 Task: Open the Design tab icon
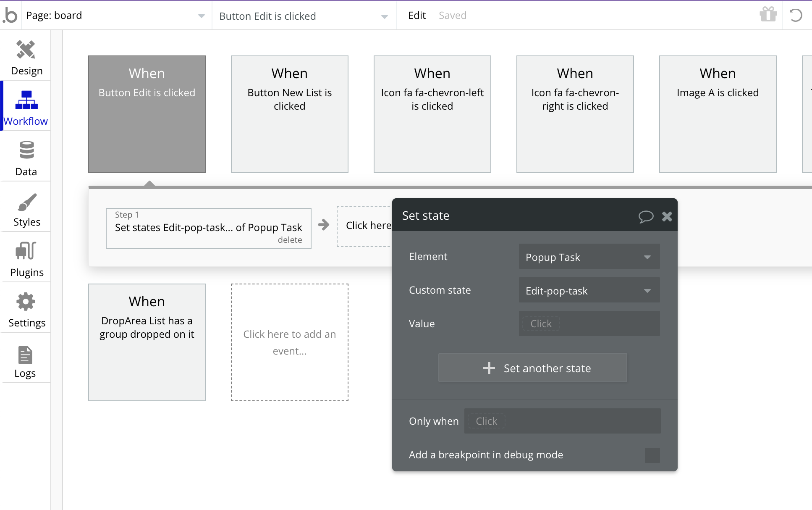[x=26, y=50]
